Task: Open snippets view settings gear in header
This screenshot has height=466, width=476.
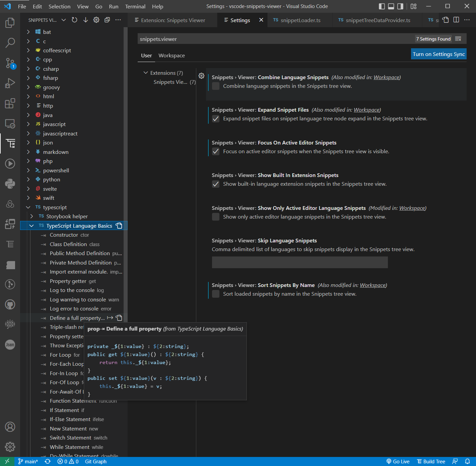Action: (96, 20)
